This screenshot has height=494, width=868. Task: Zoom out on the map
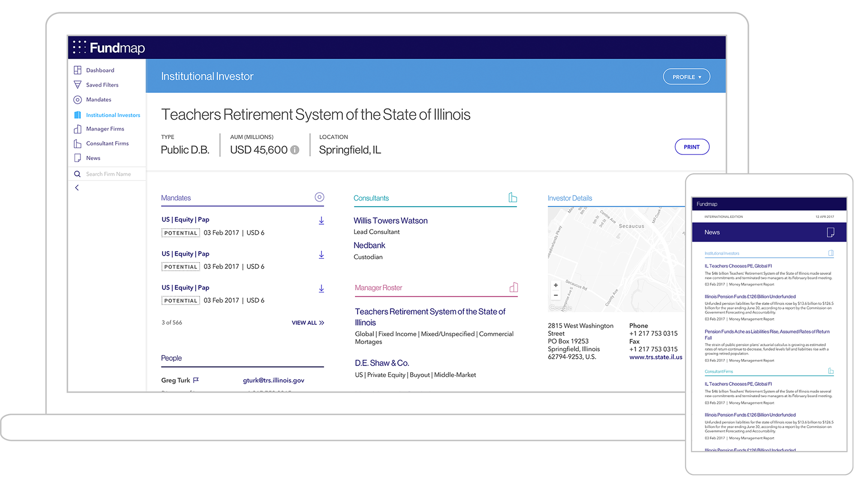point(556,296)
